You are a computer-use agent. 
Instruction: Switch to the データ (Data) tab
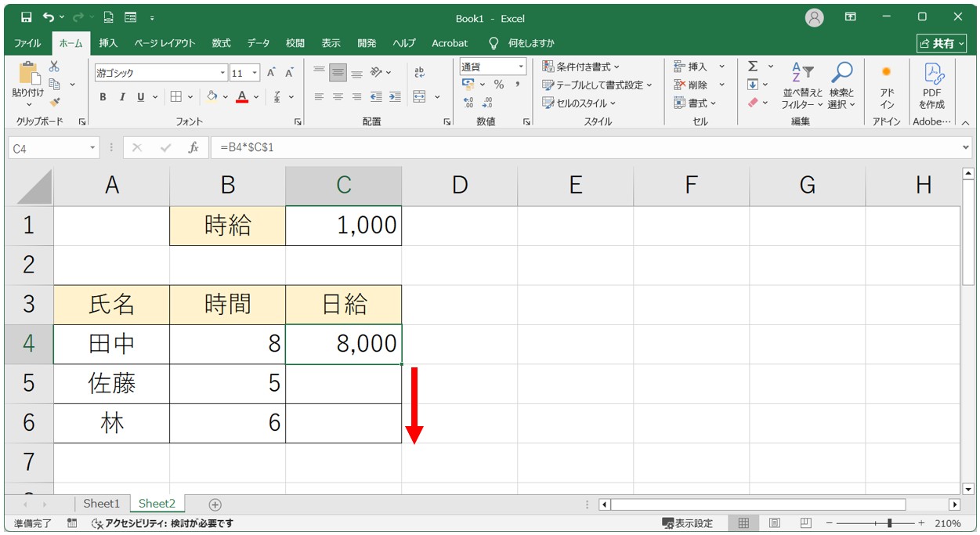coord(259,43)
